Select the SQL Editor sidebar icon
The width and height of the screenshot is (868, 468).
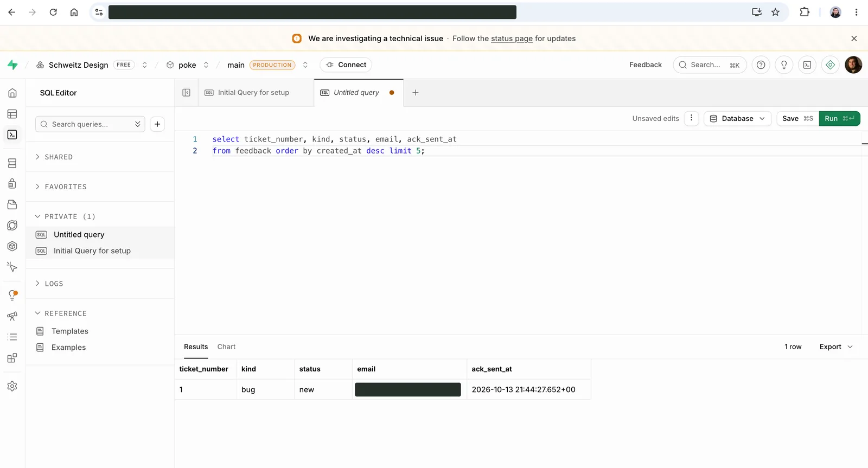click(x=12, y=134)
